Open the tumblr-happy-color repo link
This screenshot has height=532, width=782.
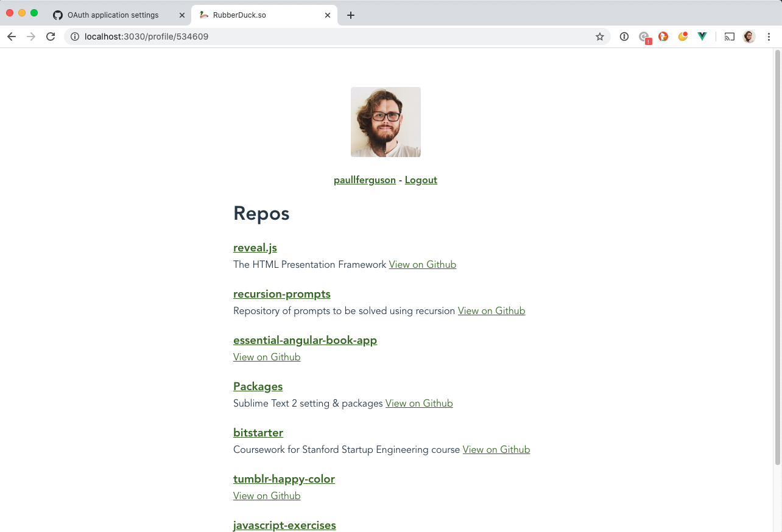pos(284,479)
